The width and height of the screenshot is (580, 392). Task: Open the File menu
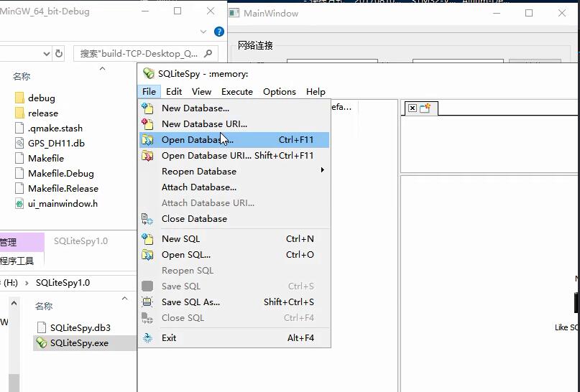coord(149,92)
